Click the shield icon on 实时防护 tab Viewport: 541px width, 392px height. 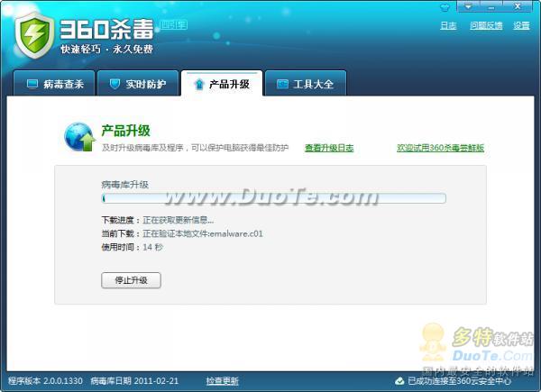115,84
